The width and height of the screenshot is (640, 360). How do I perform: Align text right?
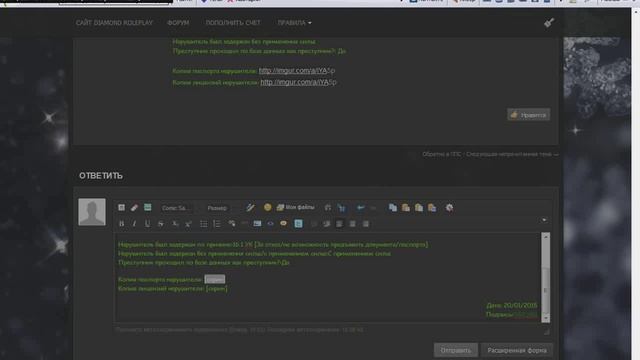click(x=366, y=224)
